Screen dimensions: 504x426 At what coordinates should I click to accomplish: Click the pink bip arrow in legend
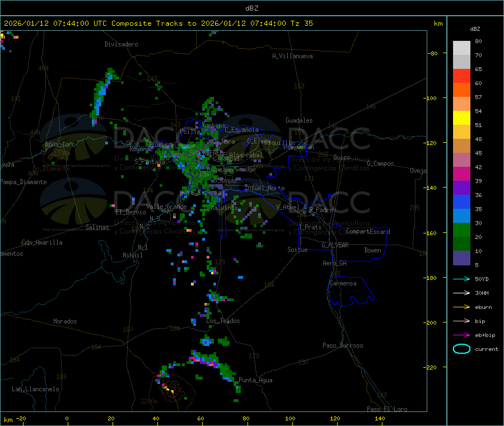(461, 321)
